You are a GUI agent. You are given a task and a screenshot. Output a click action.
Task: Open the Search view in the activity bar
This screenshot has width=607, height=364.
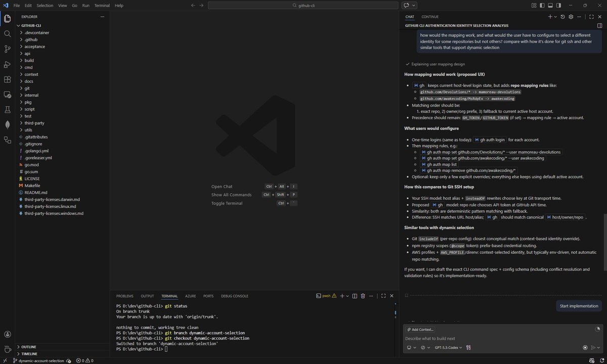[x=7, y=34]
